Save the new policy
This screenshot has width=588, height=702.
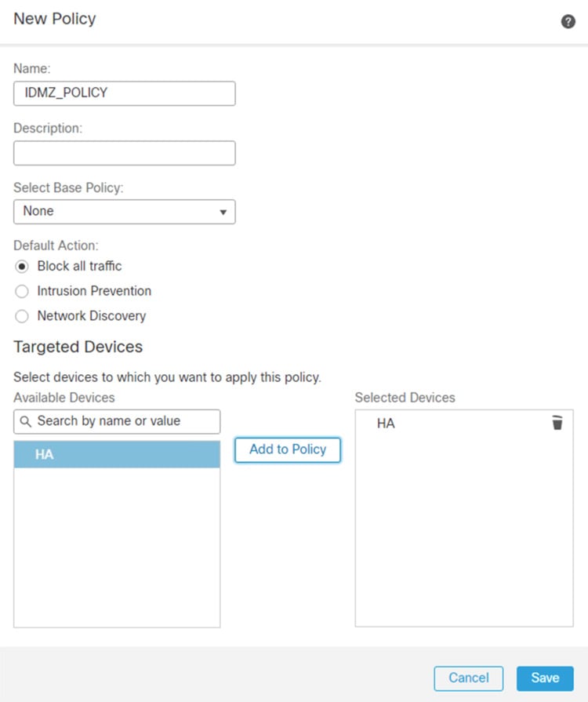pyautogui.click(x=545, y=678)
